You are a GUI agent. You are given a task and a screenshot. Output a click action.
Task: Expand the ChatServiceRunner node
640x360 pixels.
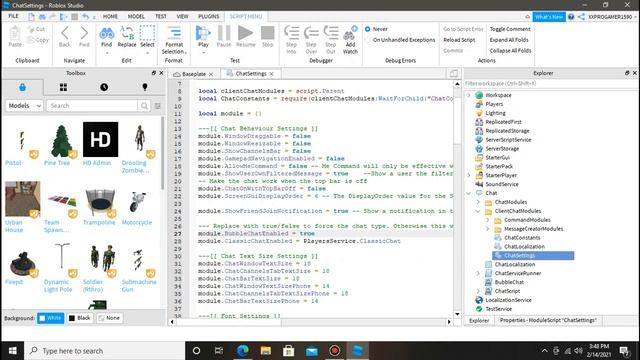[x=478, y=273]
